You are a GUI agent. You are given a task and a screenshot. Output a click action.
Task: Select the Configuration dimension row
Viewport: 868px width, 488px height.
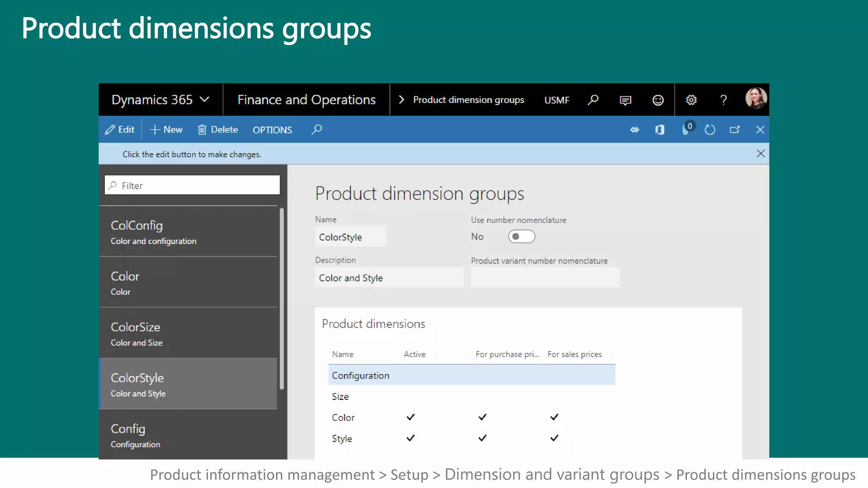(x=472, y=375)
